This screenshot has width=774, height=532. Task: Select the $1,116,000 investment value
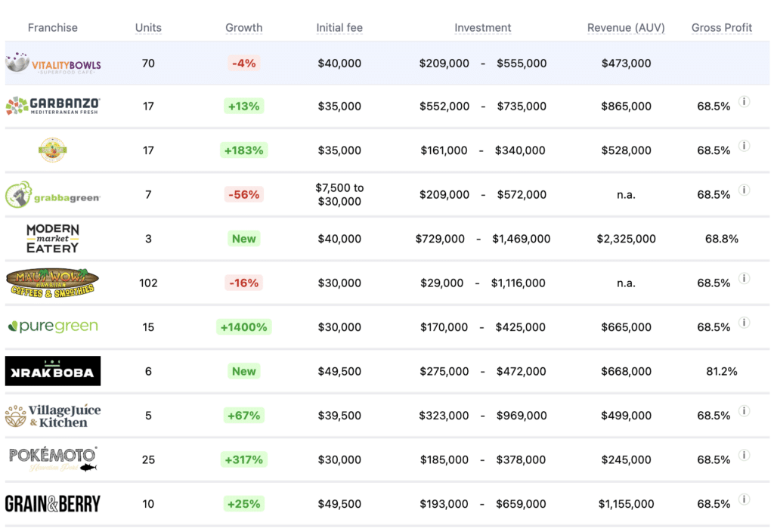[519, 283]
